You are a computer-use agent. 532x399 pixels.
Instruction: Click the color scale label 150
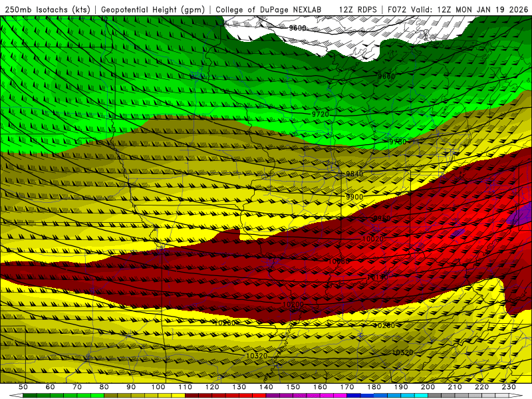(293, 387)
